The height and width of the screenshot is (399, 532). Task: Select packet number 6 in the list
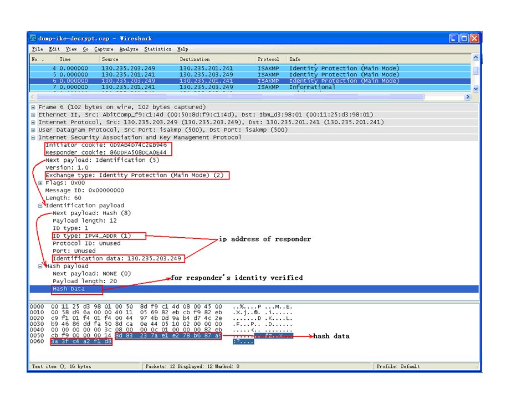[250, 81]
